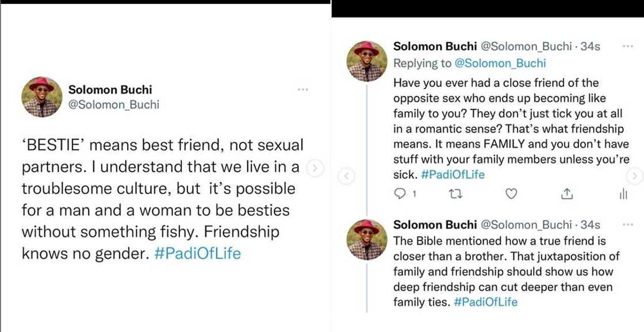Viewport: 644px width, 332px height.
Task: Click the avatar beside the first reply
Action: (368, 61)
